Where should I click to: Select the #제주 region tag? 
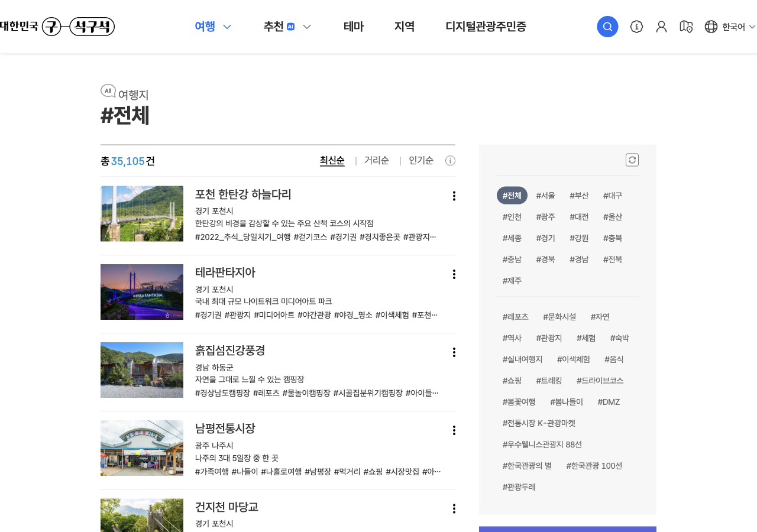point(512,281)
